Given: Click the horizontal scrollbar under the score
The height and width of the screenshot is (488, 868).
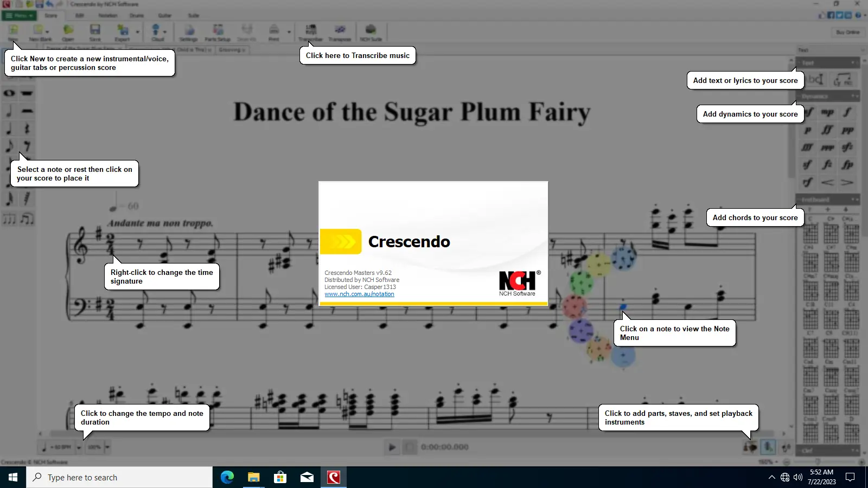Looking at the screenshot, I should coord(412,434).
